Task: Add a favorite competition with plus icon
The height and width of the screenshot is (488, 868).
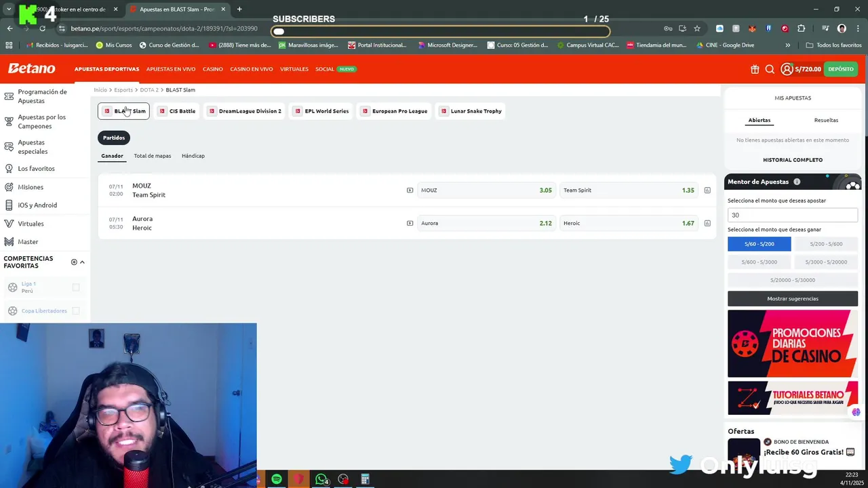Action: pyautogui.click(x=74, y=262)
